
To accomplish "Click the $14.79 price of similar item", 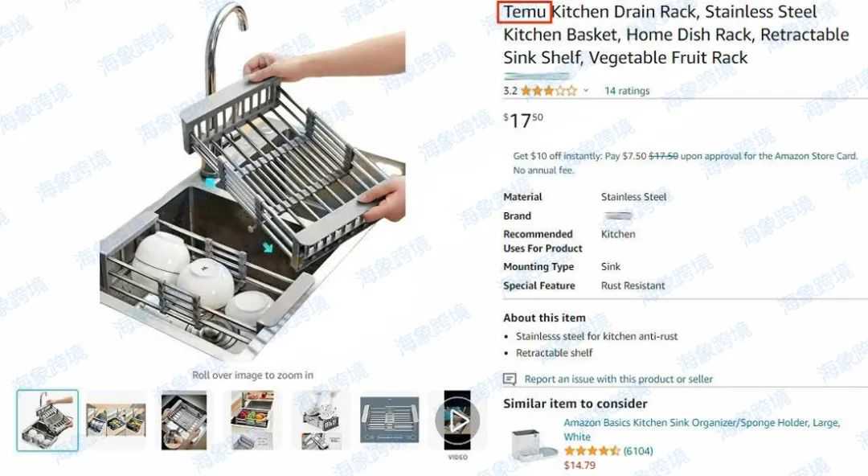I will click(579, 466).
